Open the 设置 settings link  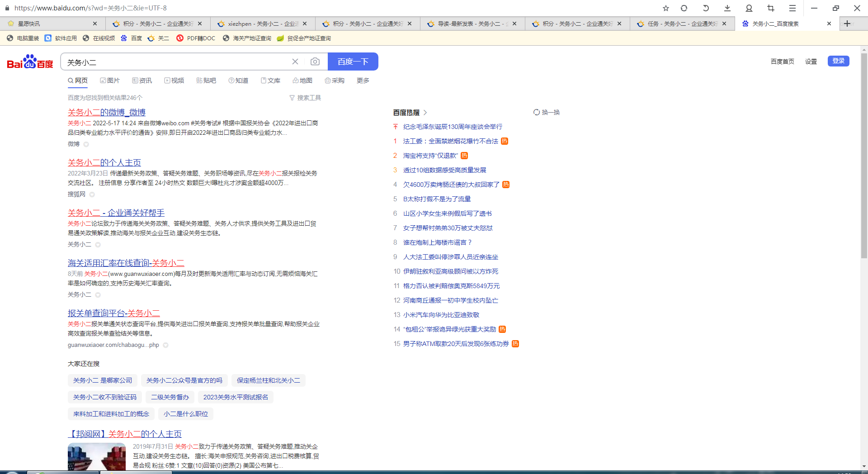pos(811,62)
